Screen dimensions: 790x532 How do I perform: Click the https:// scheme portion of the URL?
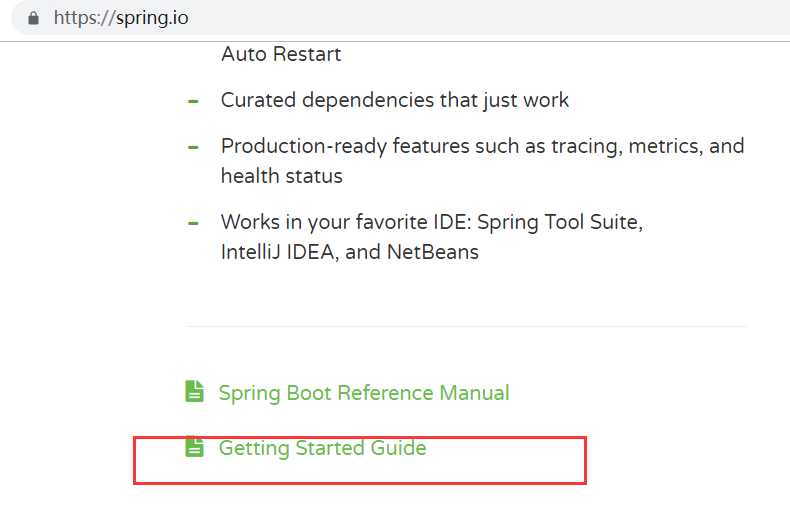coord(84,18)
